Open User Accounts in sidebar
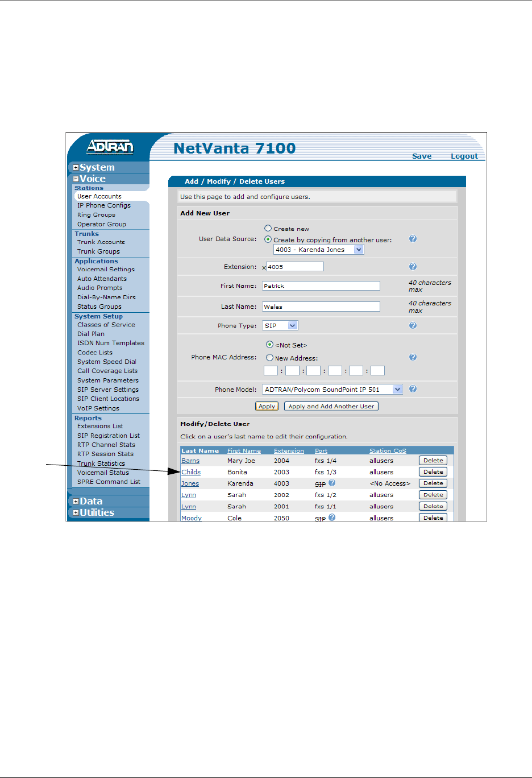Viewport: 532px width, 778px height. tap(99, 196)
